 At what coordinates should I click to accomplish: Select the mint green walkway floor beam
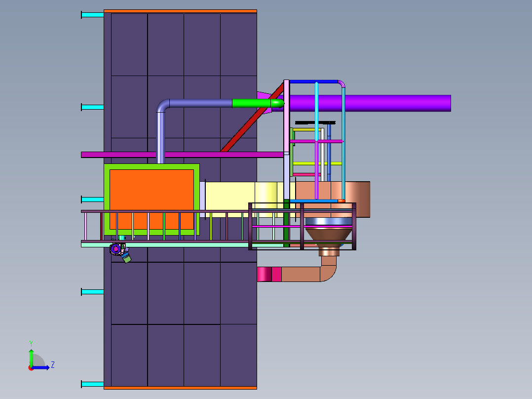[x=168, y=244]
